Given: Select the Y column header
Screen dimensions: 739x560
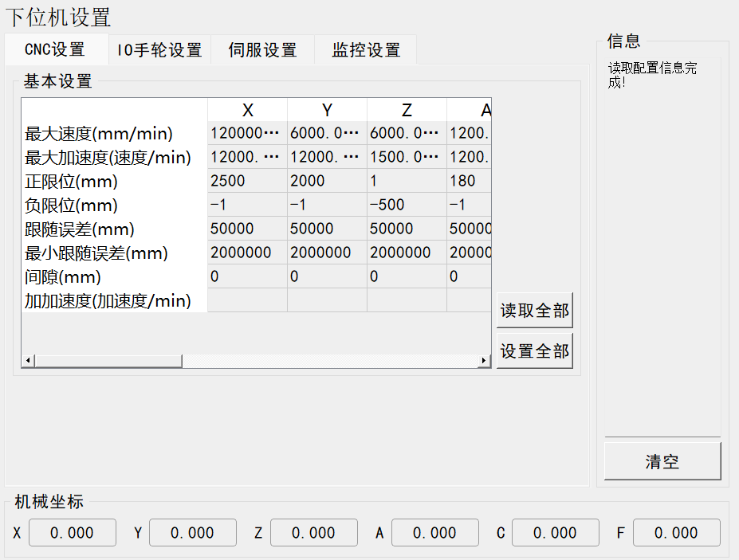Looking at the screenshot, I should click(x=327, y=110).
